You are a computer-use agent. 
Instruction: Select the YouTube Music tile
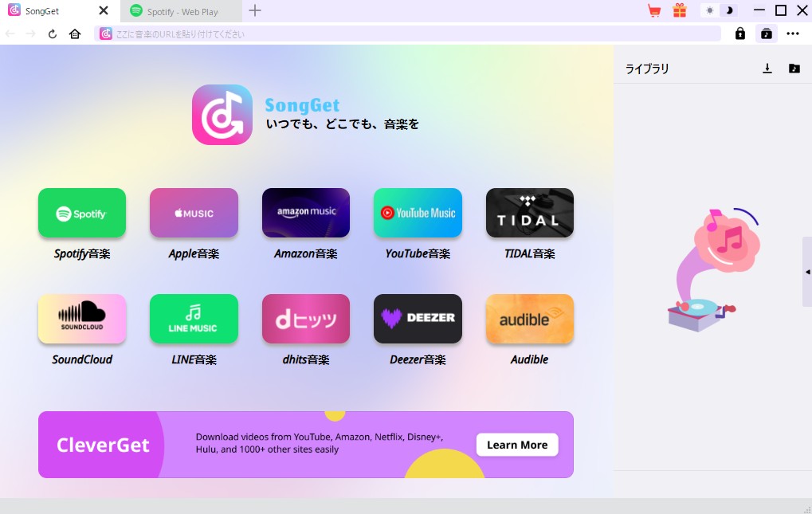(418, 213)
